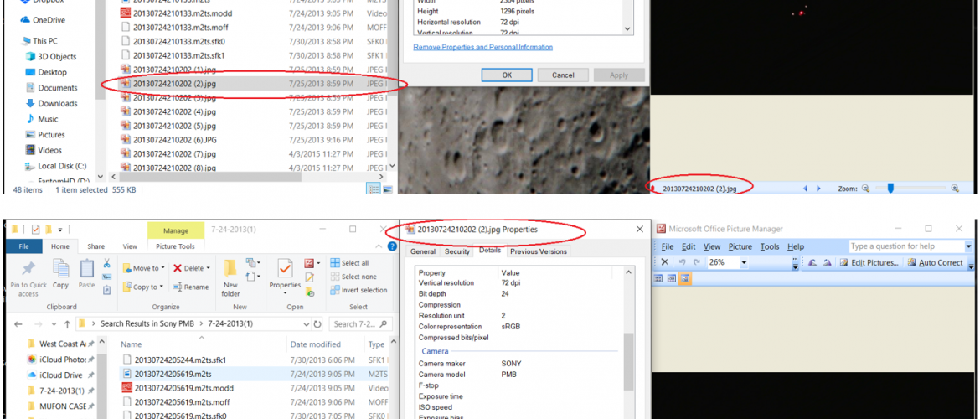Click the New folder icon
The image size is (980, 419).
pos(230,271)
